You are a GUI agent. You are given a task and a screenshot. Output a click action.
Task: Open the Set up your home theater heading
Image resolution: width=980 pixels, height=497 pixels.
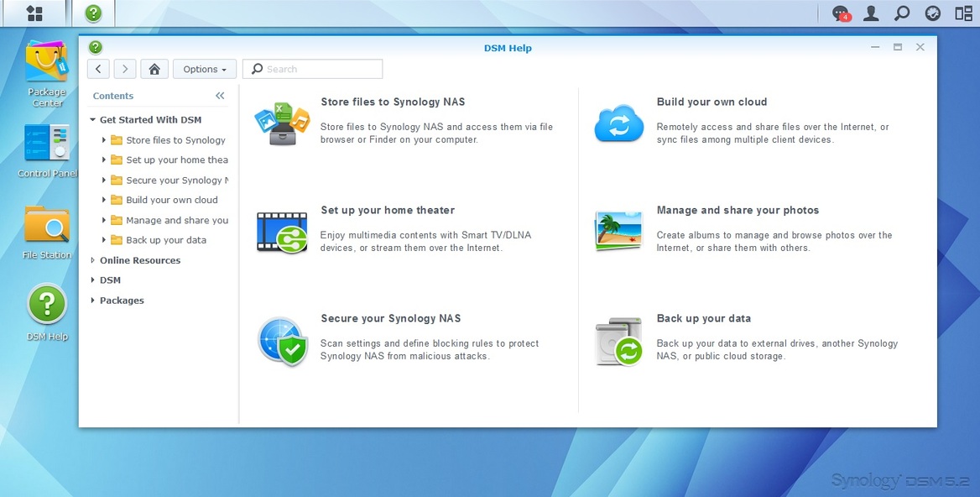388,210
